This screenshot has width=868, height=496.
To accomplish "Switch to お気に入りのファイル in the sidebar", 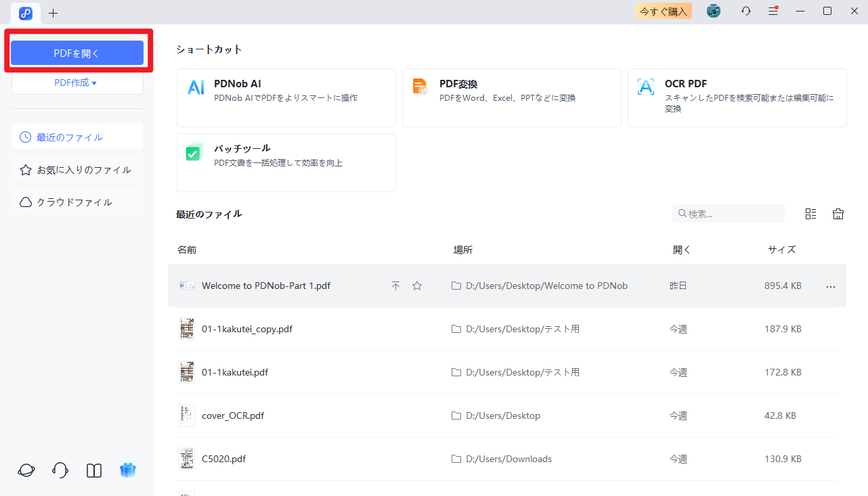I will pos(77,169).
